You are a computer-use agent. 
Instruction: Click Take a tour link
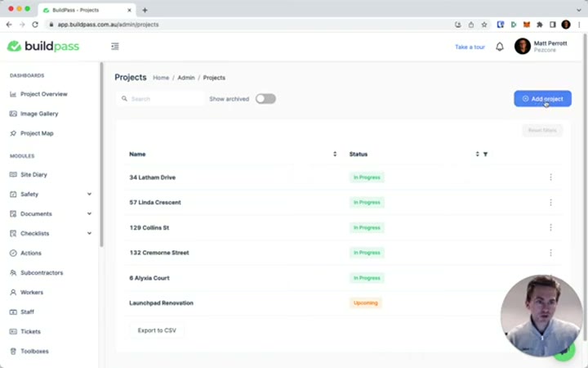click(x=470, y=47)
